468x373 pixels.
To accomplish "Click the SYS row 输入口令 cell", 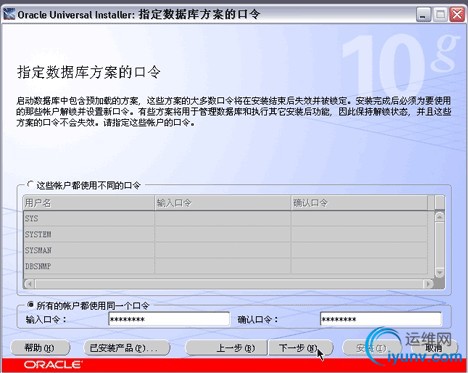I will click(x=223, y=219).
